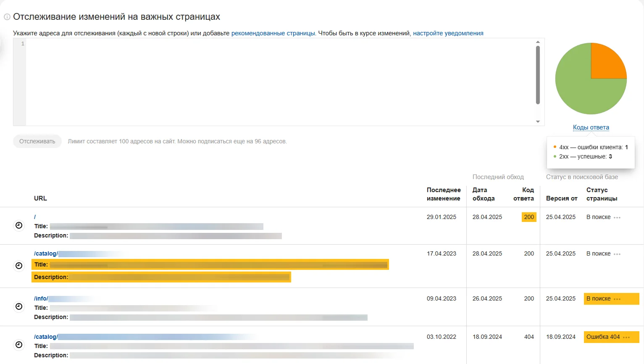
Task: Open the рекомендованные страницы link
Action: tap(273, 33)
